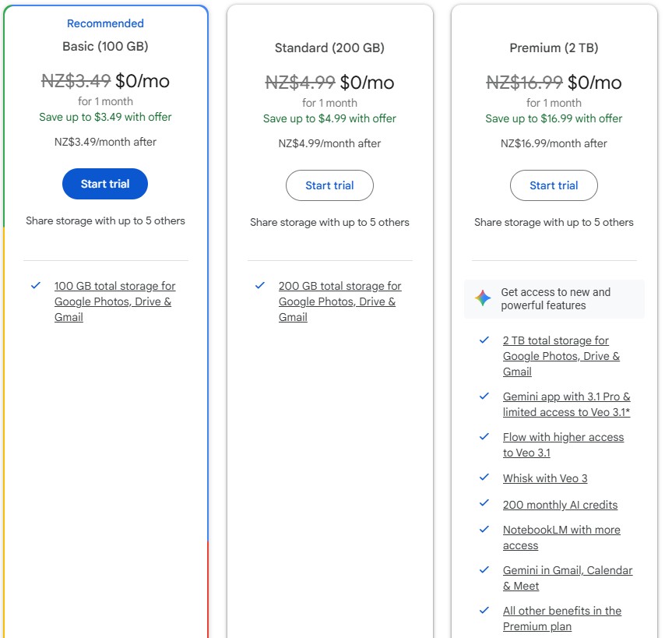This screenshot has height=638, width=672.
Task: Open 200 GB total storage details link
Action: pos(338,301)
